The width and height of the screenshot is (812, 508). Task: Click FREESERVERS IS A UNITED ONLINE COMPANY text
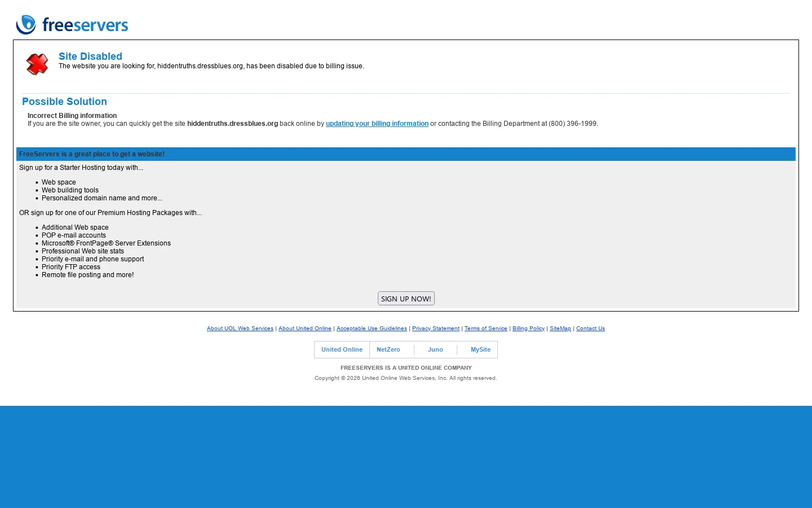coord(406,367)
